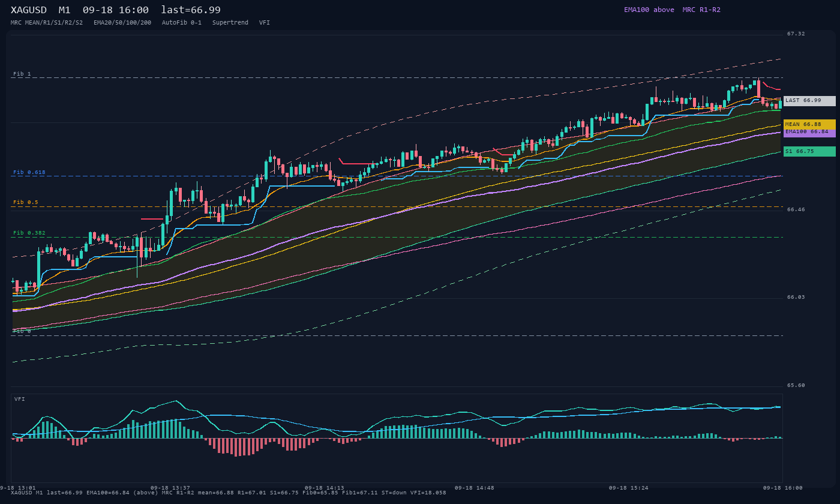
Task: Click the bottom status summary line
Action: [x=229, y=493]
